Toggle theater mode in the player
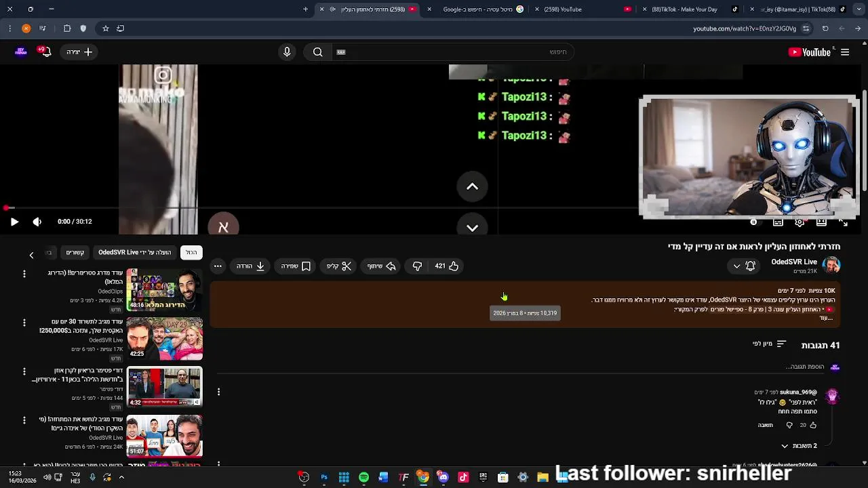This screenshot has width=868, height=488. (821, 222)
